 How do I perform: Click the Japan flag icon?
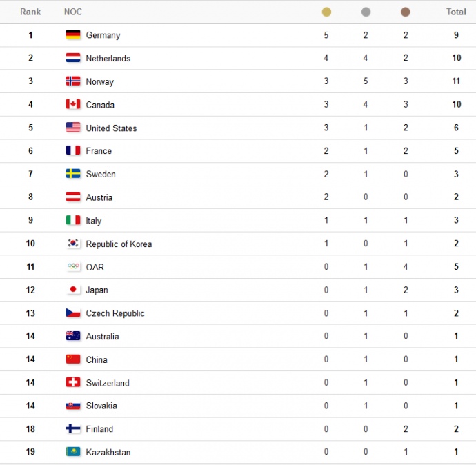coord(73,290)
